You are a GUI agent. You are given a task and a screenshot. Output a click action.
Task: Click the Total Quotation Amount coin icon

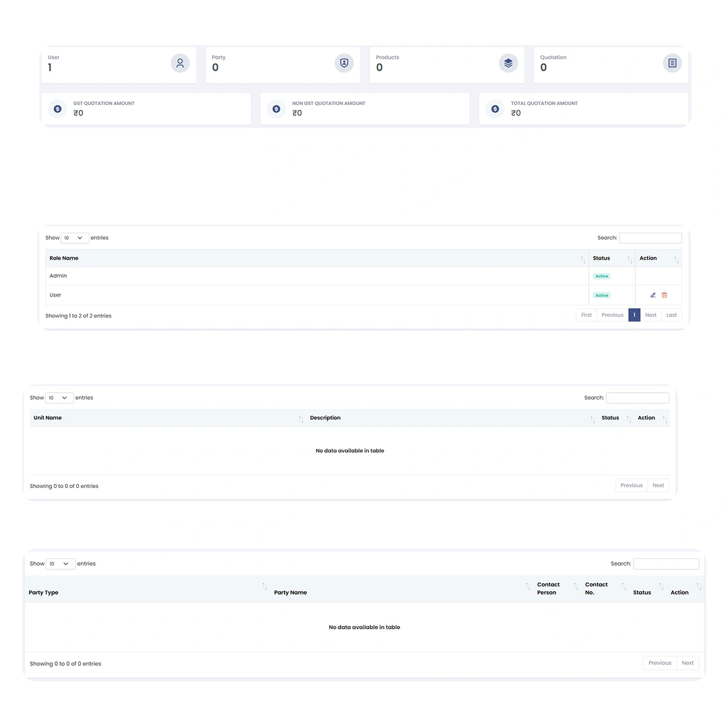(495, 109)
